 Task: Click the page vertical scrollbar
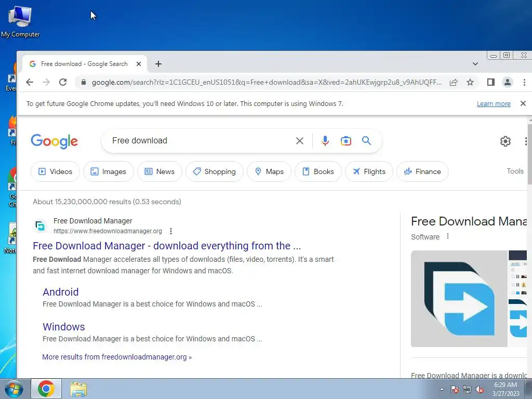(x=529, y=154)
